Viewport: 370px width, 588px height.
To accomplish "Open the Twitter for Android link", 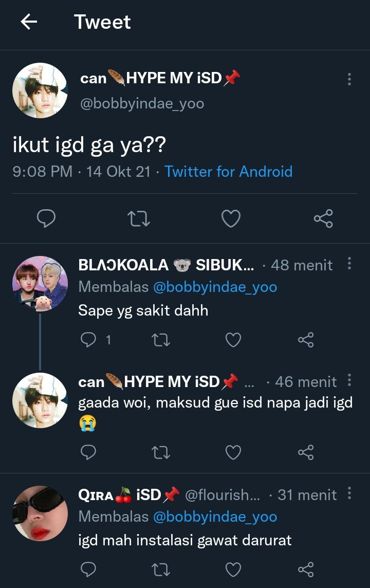I will coord(228,171).
